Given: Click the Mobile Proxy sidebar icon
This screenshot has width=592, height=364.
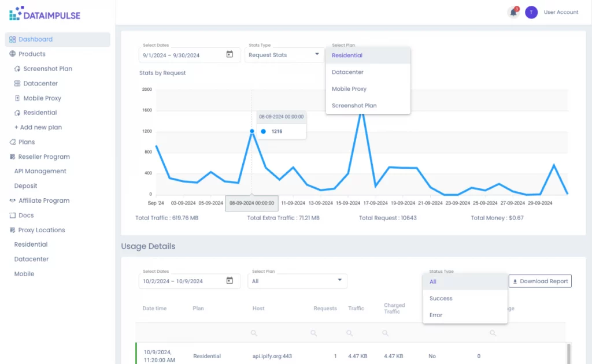Looking at the screenshot, I should click(18, 98).
